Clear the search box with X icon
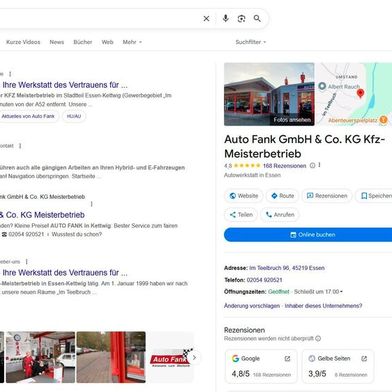 pyautogui.click(x=206, y=19)
